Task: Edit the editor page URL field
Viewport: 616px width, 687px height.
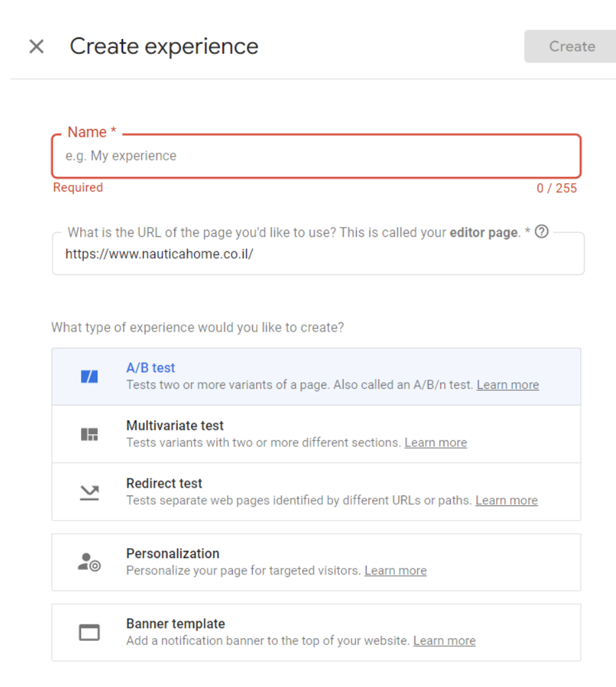Action: coord(318,254)
